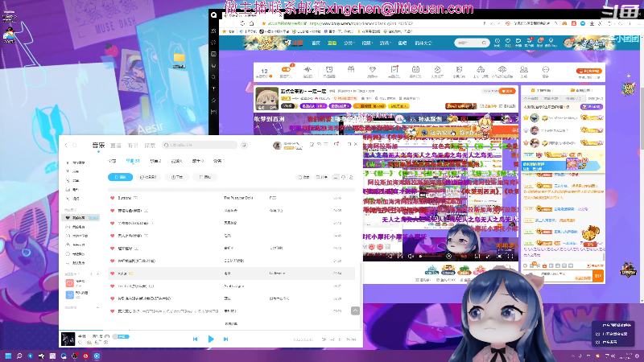Add new playlist with sidebar plus icon
Screen dimensions: 644x362
tap(91, 274)
